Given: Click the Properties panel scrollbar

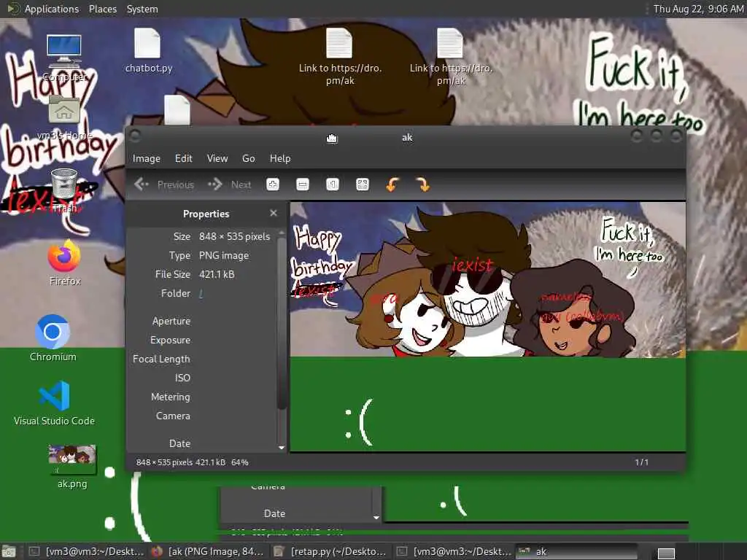Looking at the screenshot, I should (282, 323).
